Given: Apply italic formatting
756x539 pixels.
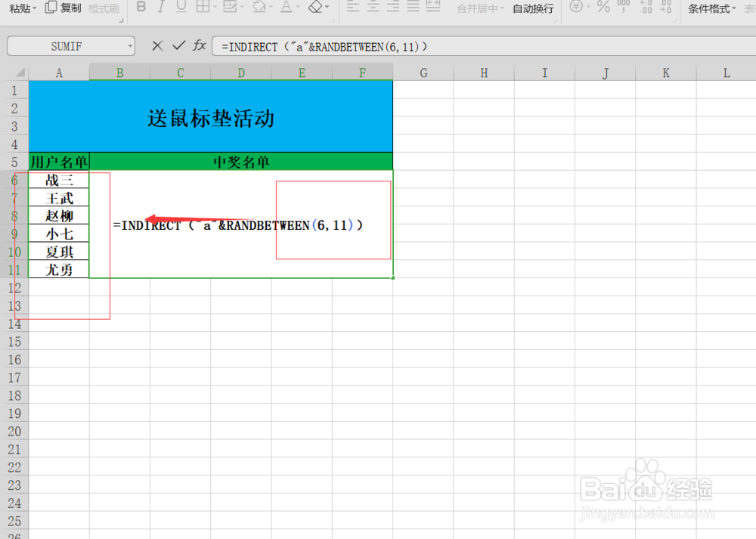Looking at the screenshot, I should (160, 8).
